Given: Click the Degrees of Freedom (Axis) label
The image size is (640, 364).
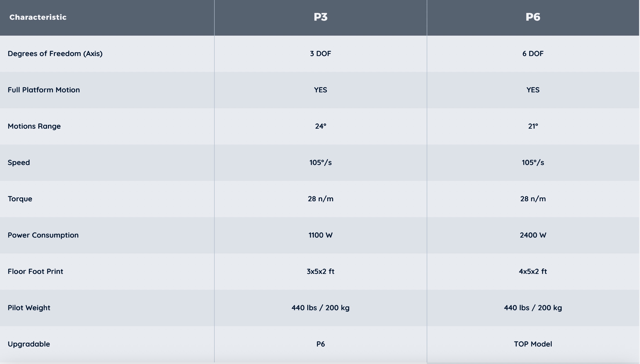Looking at the screenshot, I should click(55, 54).
